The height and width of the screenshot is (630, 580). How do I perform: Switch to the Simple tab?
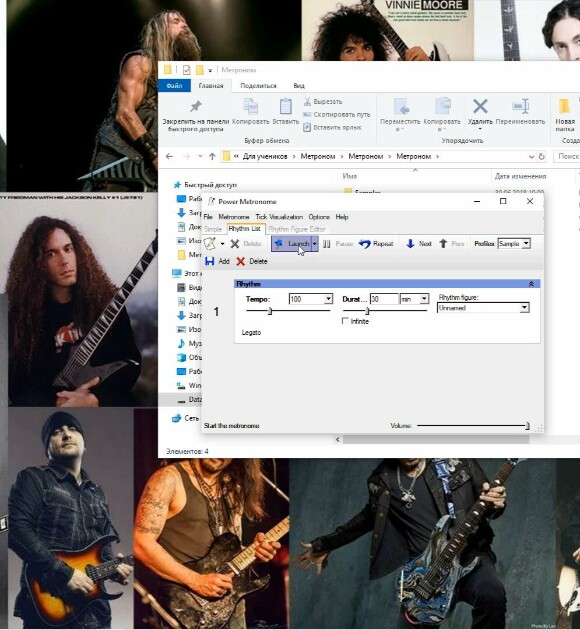(x=213, y=229)
